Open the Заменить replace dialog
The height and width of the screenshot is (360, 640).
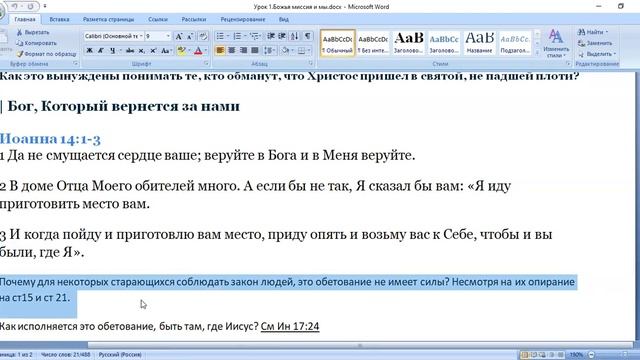click(595, 43)
